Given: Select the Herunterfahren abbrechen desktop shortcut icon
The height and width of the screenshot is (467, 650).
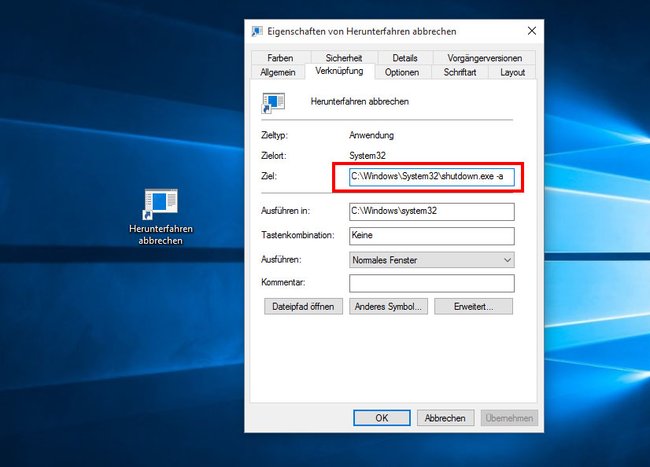Looking at the screenshot, I should point(160,203).
